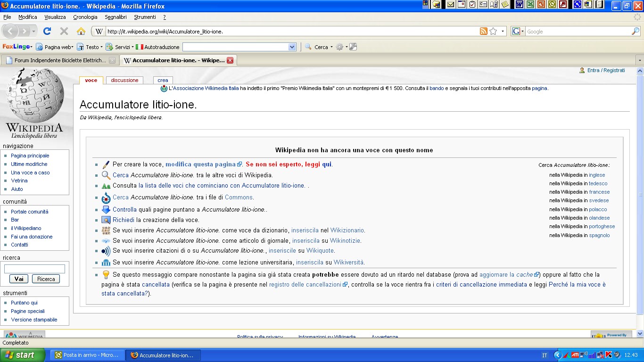Image resolution: width=644 pixels, height=362 pixels.
Task: Expand hidden tray icons with the arrow
Action: point(558,355)
